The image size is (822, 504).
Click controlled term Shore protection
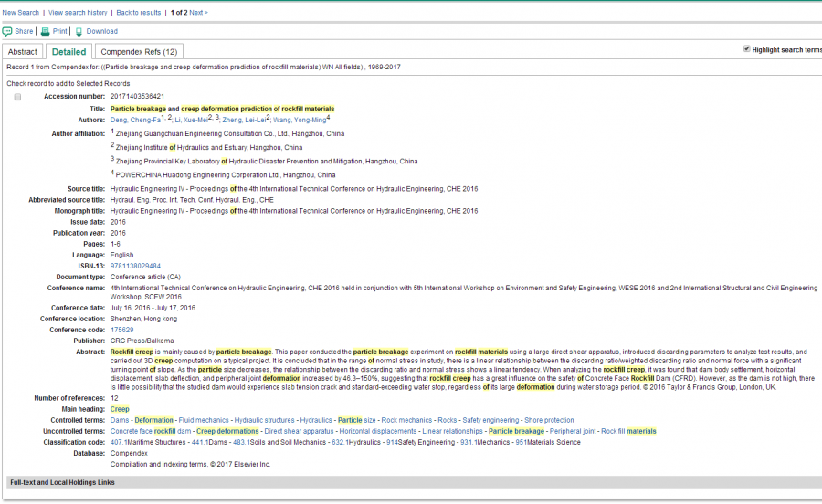point(549,420)
